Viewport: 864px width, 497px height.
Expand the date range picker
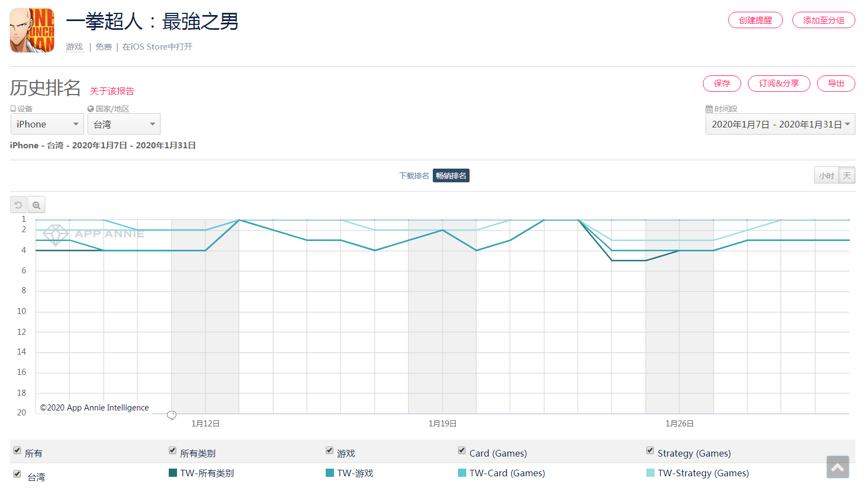click(x=780, y=125)
